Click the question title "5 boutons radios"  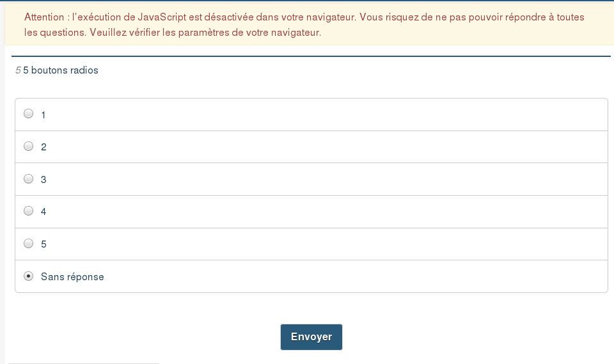pos(61,70)
